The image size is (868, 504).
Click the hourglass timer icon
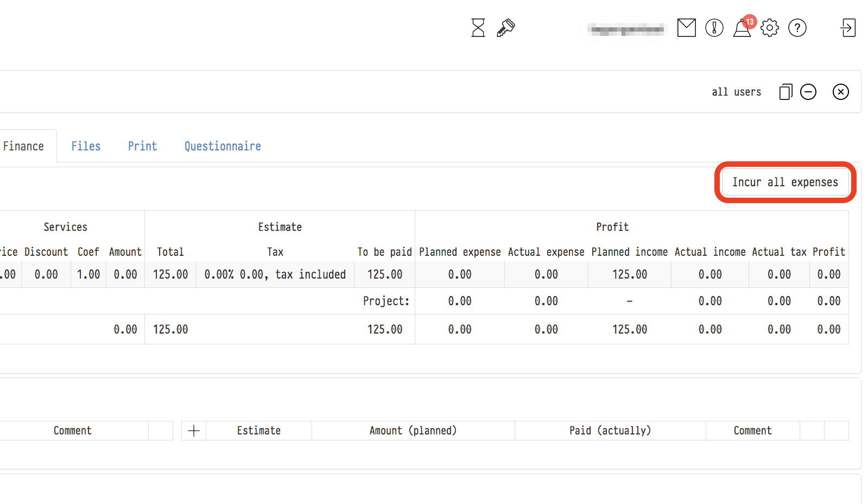point(478,28)
